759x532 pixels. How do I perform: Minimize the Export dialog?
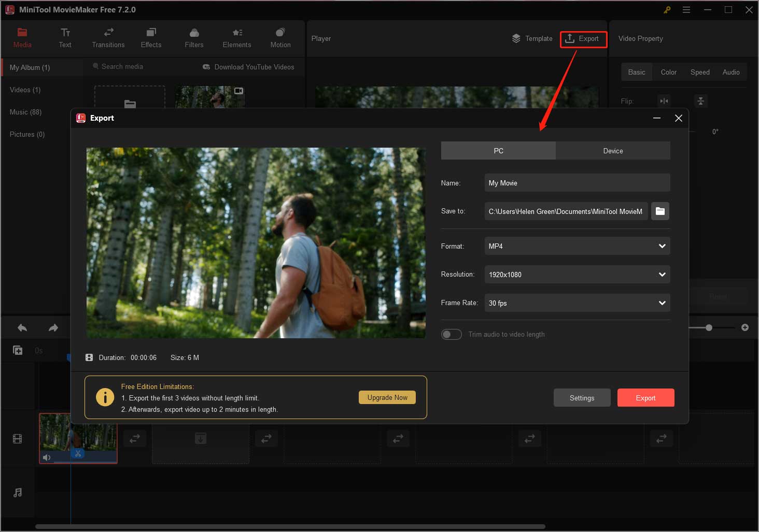[657, 118]
